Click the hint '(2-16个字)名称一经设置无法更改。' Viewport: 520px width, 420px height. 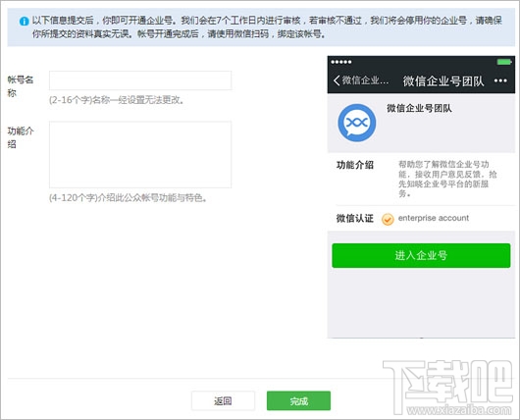click(117, 100)
